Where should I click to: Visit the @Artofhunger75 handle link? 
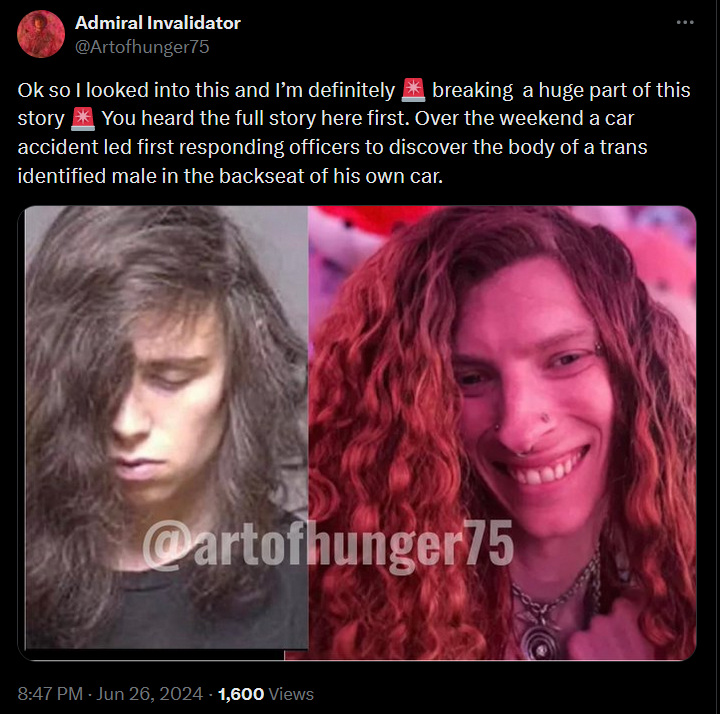tap(142, 47)
